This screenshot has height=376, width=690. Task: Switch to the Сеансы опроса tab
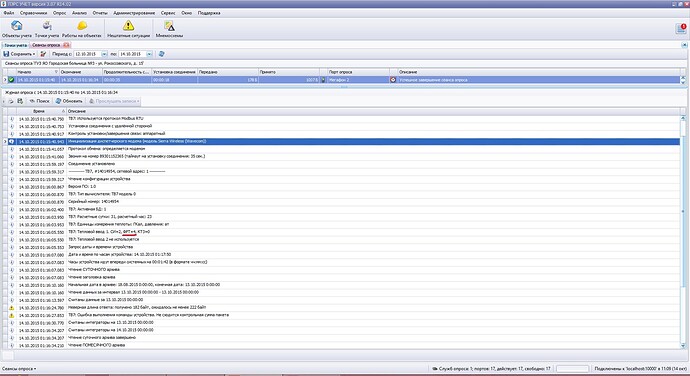46,45
